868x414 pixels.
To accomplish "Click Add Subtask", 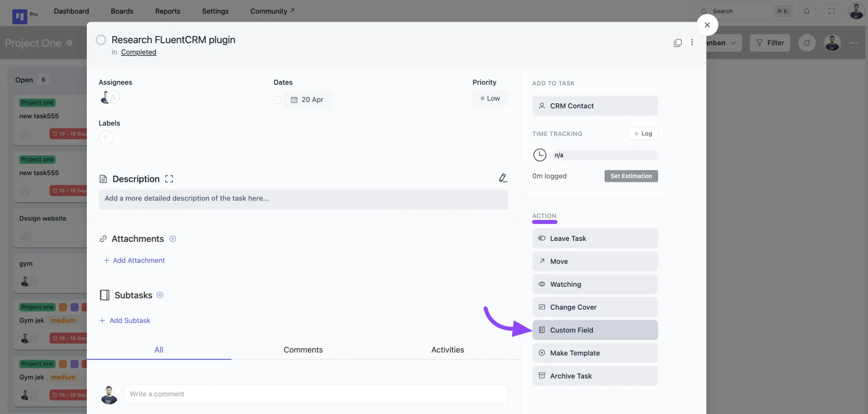I will [125, 320].
